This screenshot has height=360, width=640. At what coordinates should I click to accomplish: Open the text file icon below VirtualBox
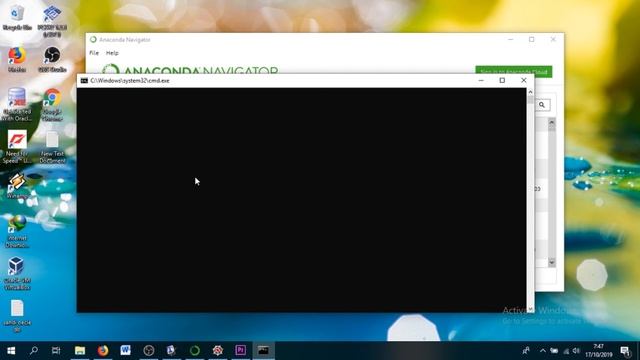pos(17,316)
